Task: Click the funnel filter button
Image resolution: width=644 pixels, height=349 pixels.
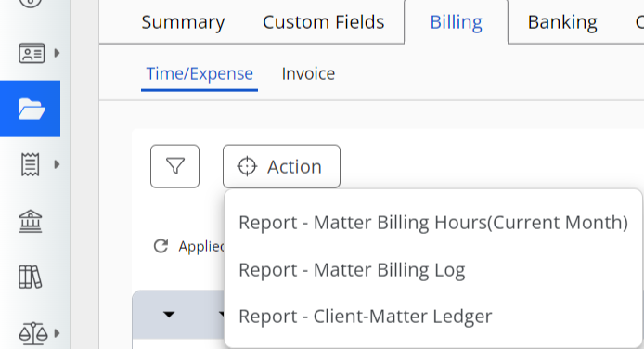Action: pos(175,166)
